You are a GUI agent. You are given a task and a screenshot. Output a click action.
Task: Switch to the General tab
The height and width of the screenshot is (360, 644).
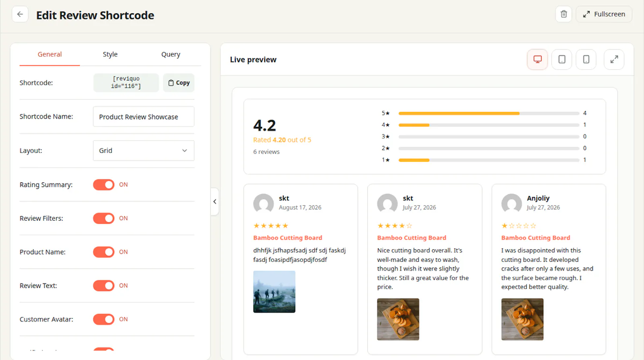(x=50, y=54)
